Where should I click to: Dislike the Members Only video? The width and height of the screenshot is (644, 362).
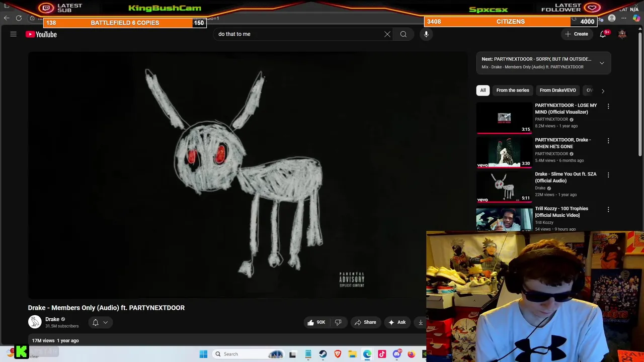click(338, 322)
